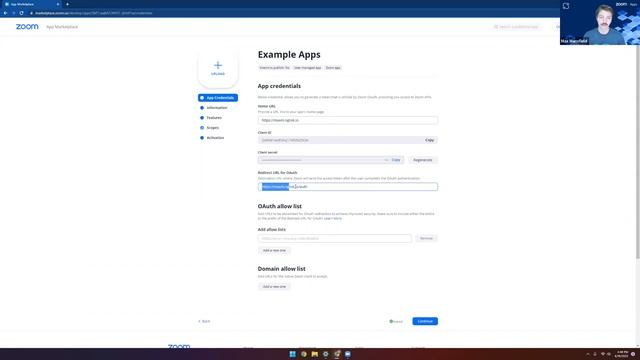Open the App Marketplace header link
Screen dimensions: 640x360
(62, 27)
